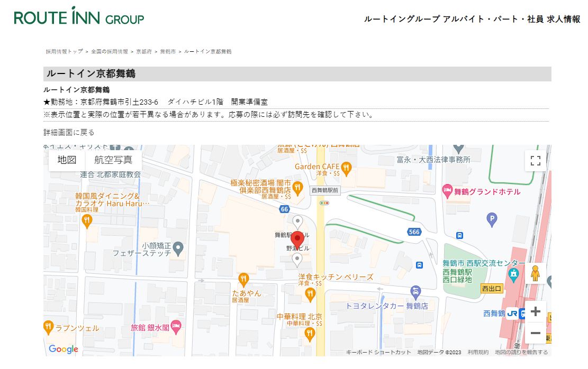Click the 勤務地 address text line

[156, 102]
